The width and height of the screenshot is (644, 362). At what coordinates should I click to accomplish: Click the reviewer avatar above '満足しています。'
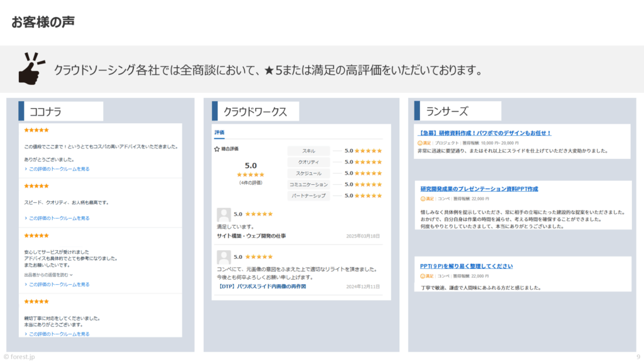tap(223, 215)
